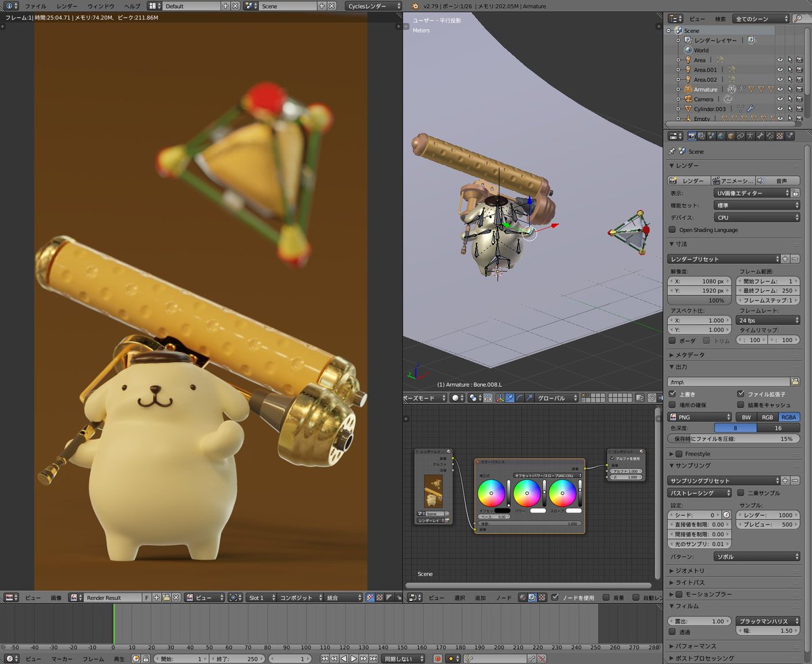Open the レンダー menu in top bar
Viewport: 812px width, 664px height.
click(66, 5)
